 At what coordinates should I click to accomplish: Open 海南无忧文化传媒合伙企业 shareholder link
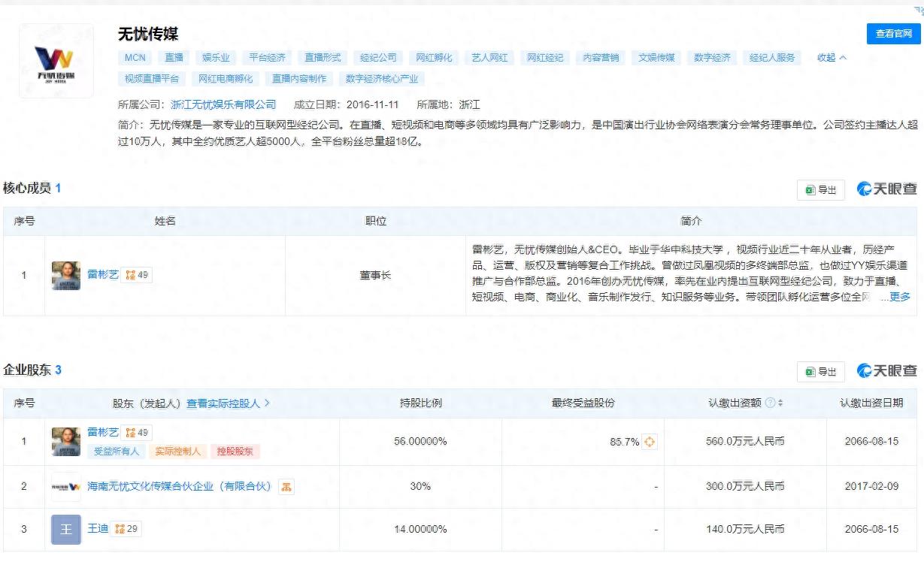click(179, 487)
